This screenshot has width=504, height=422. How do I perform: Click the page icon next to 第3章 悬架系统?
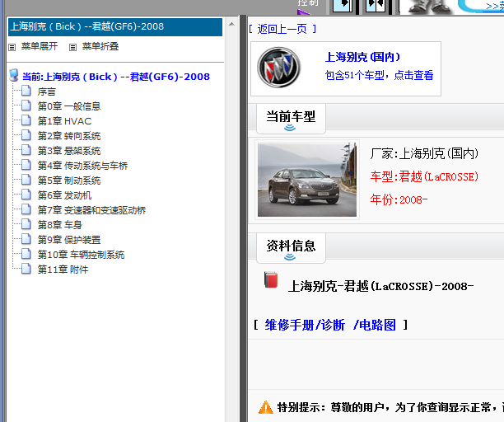click(26, 150)
